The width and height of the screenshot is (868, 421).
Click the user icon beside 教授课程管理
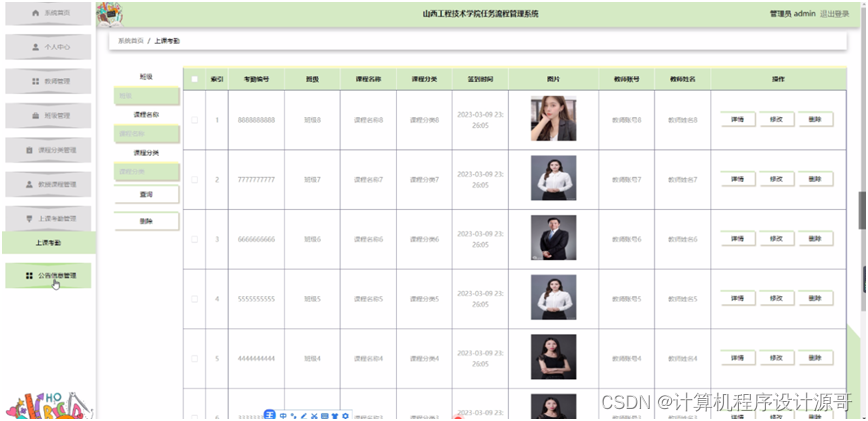[29, 184]
